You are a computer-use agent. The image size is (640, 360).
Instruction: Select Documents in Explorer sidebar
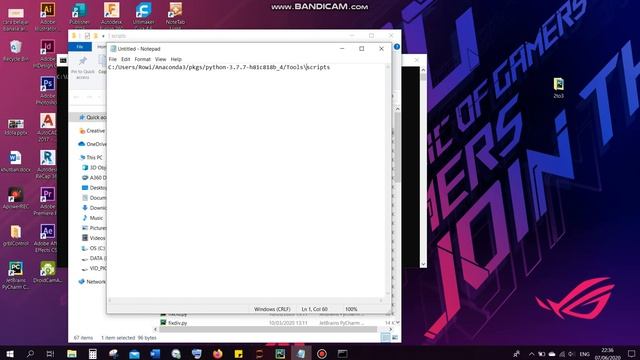(94, 198)
